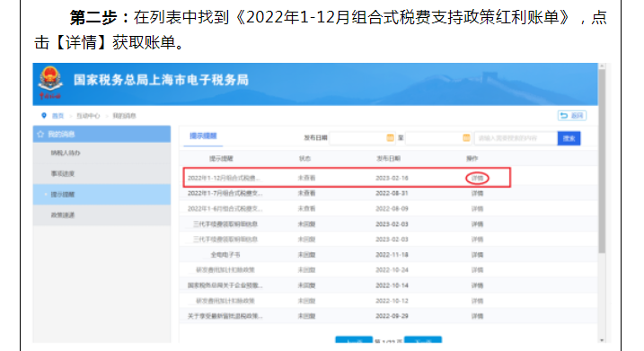The width and height of the screenshot is (644, 351).
Task: Click 详情 for the 2022-10-24 row
Action: [x=477, y=270]
